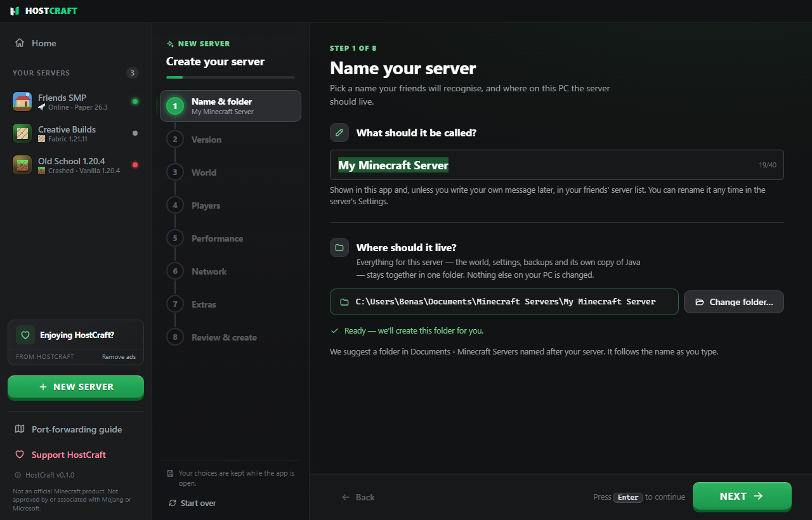Image resolution: width=812 pixels, height=520 pixels.
Task: Click the Change folder... button
Action: click(734, 302)
